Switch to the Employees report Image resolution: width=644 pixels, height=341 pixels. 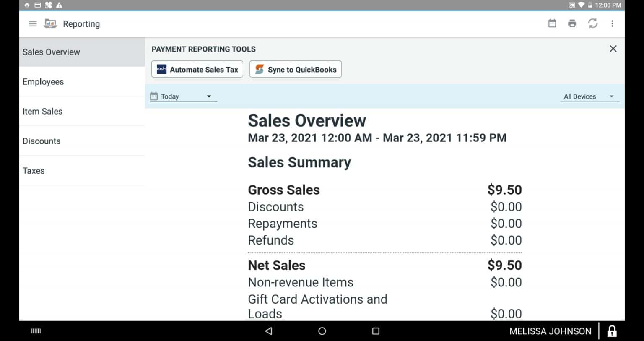click(43, 81)
